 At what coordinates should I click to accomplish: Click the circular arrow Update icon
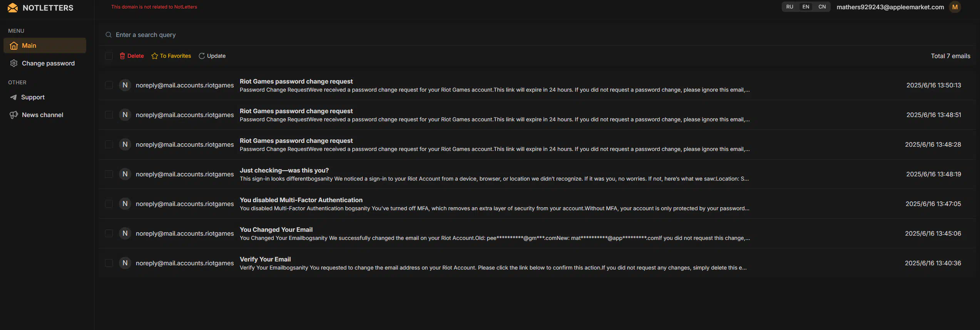coord(202,56)
